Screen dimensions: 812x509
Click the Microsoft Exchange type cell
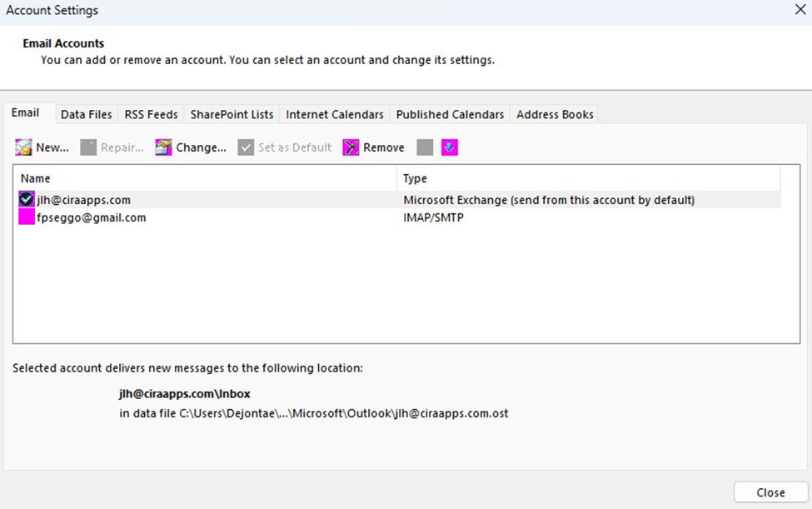pyautogui.click(x=549, y=200)
